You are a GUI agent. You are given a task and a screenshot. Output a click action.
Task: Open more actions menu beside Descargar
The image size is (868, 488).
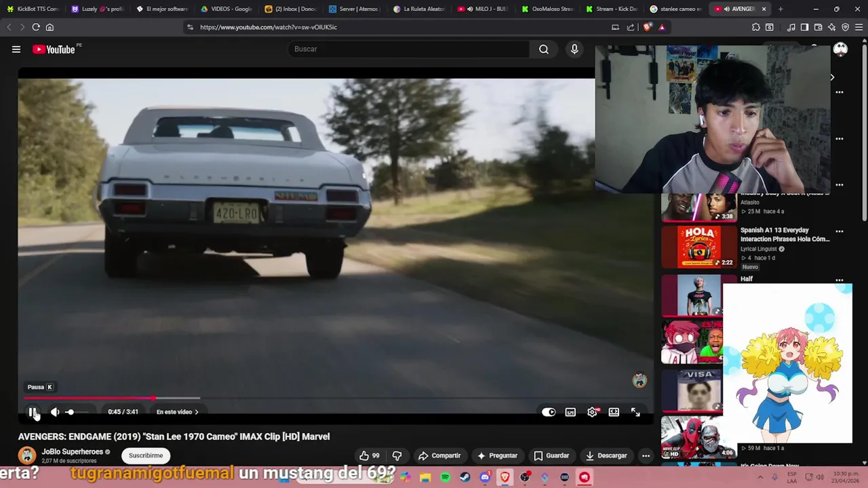point(646,455)
